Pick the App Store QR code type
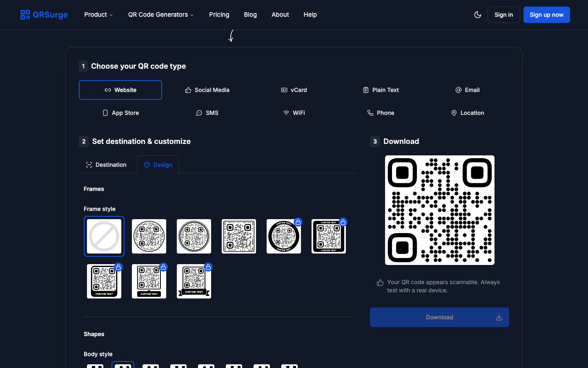Screen dimensions: 588x368 pyautogui.click(x=120, y=113)
